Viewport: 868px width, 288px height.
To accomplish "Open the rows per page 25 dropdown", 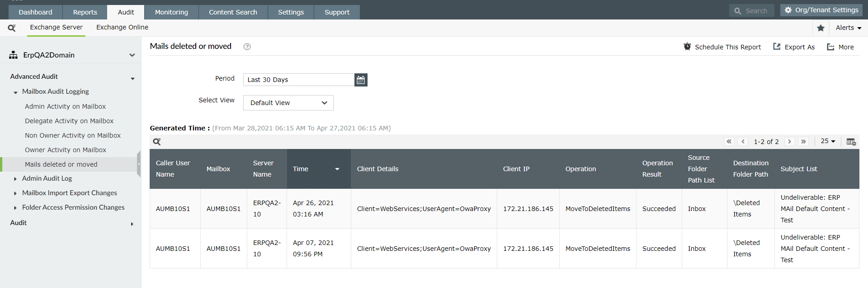I will [828, 141].
